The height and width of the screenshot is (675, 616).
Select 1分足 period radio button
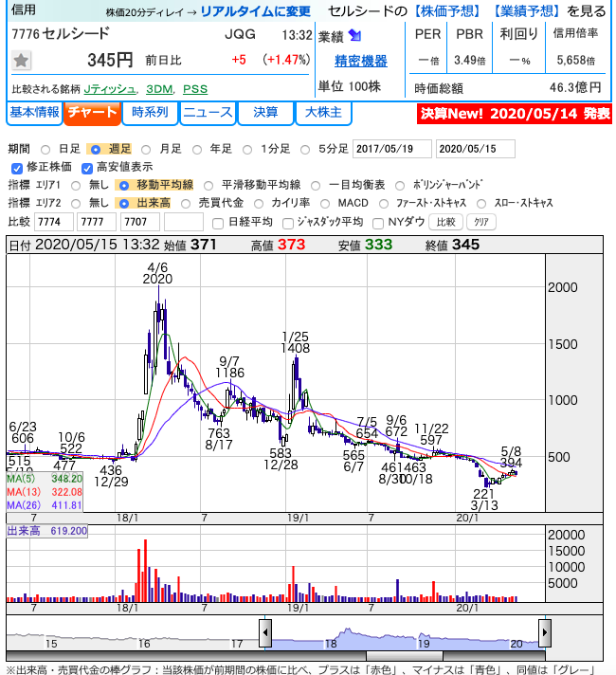point(247,150)
